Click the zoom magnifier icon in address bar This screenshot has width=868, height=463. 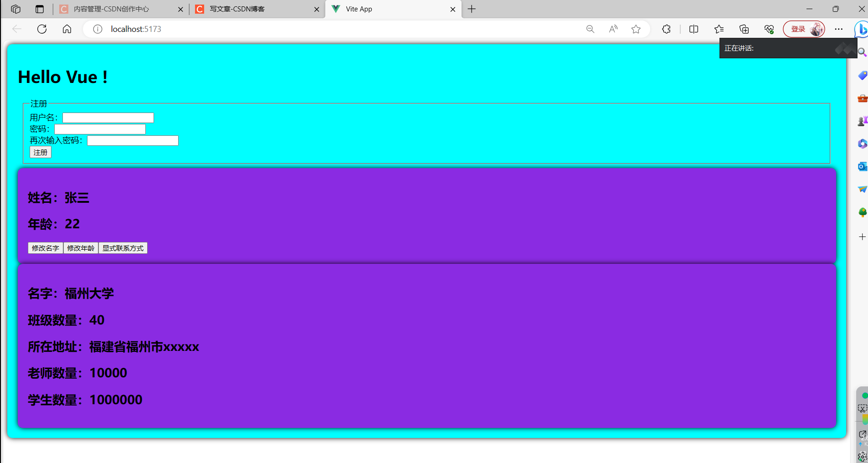click(590, 29)
